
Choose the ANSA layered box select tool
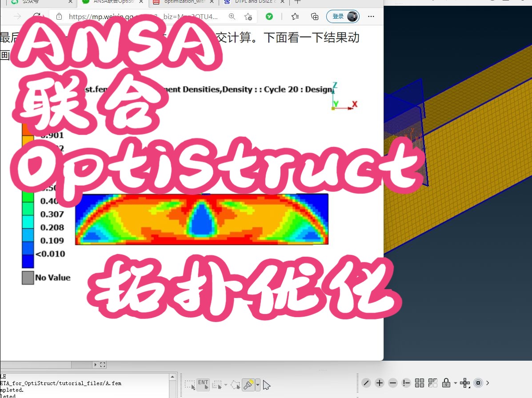tap(217, 385)
